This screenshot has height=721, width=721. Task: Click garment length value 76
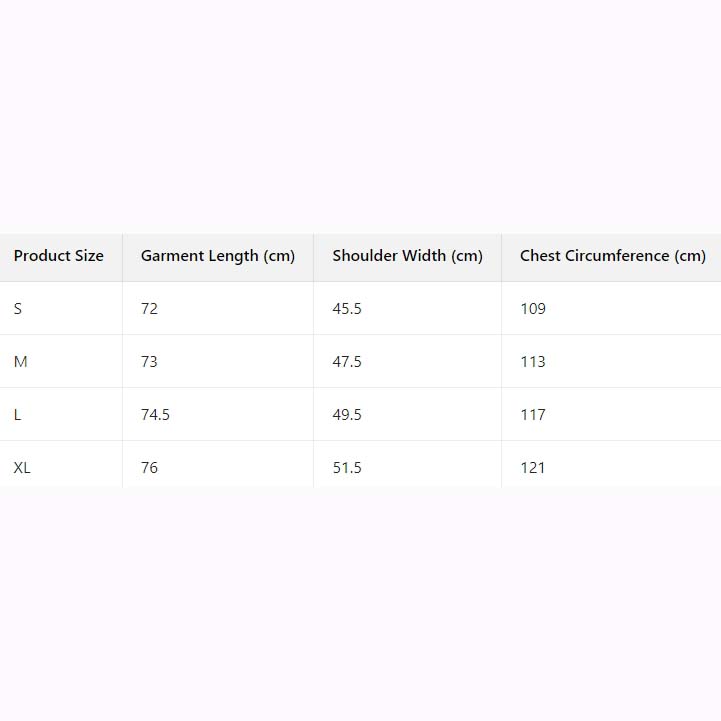(x=149, y=468)
